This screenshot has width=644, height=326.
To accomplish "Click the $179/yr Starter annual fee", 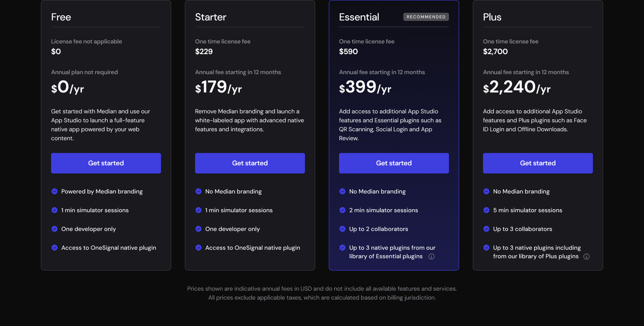I will click(x=218, y=87).
